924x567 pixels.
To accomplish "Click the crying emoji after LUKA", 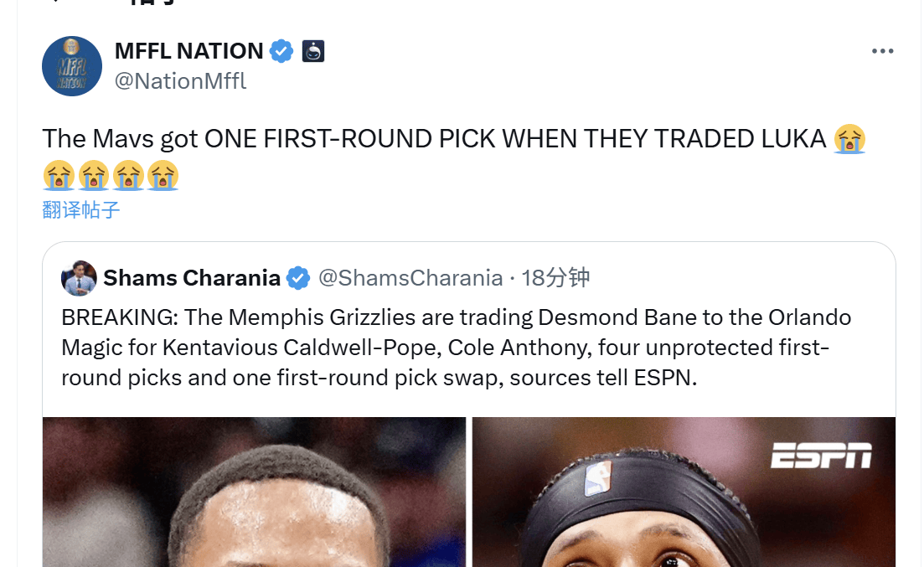I will [849, 139].
